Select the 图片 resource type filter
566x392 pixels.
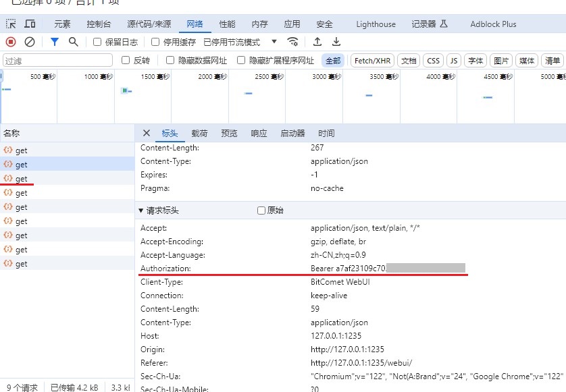(500, 61)
